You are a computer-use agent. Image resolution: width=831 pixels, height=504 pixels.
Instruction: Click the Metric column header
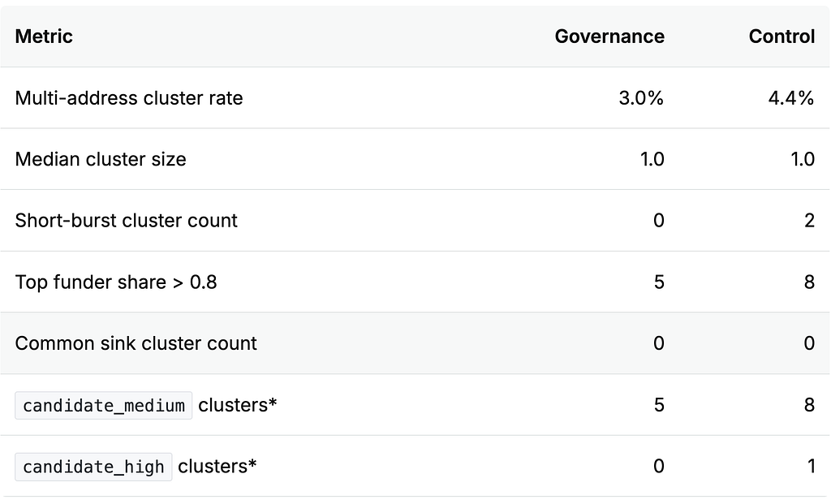(44, 37)
